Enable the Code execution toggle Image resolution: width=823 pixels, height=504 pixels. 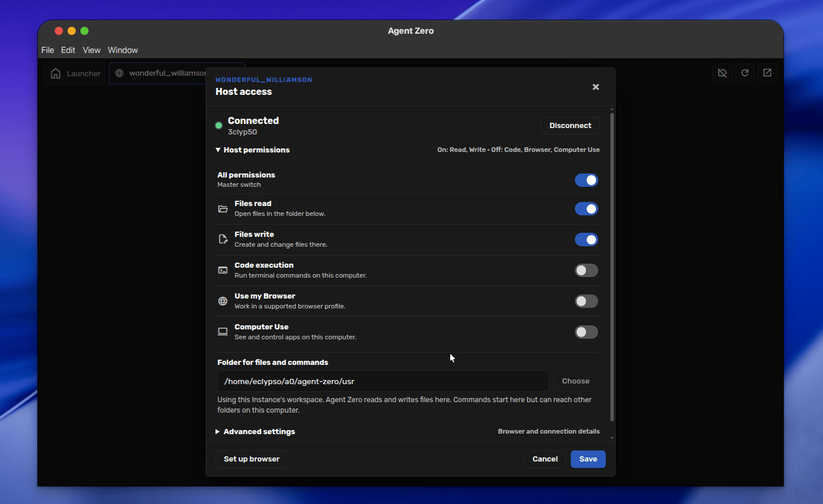tap(587, 271)
